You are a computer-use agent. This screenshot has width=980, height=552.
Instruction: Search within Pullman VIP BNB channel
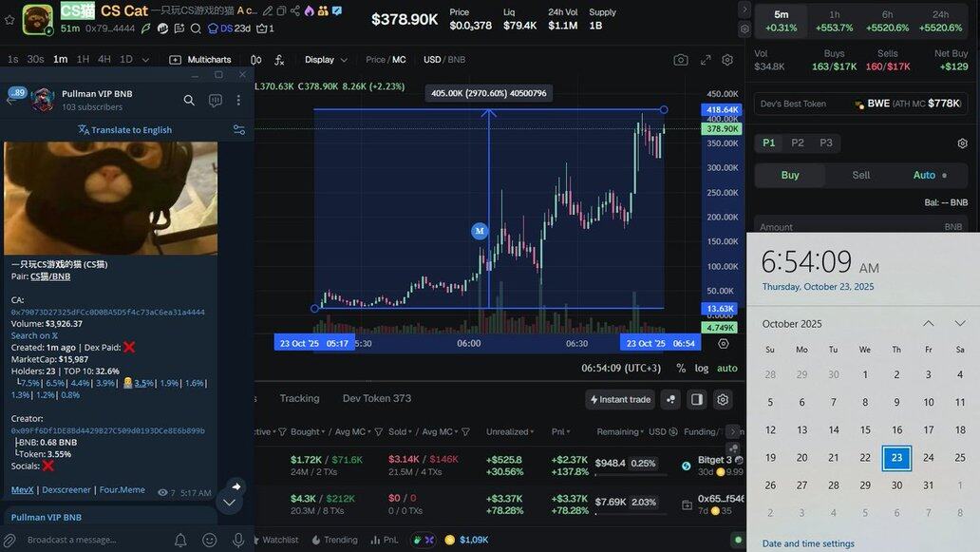(x=189, y=100)
